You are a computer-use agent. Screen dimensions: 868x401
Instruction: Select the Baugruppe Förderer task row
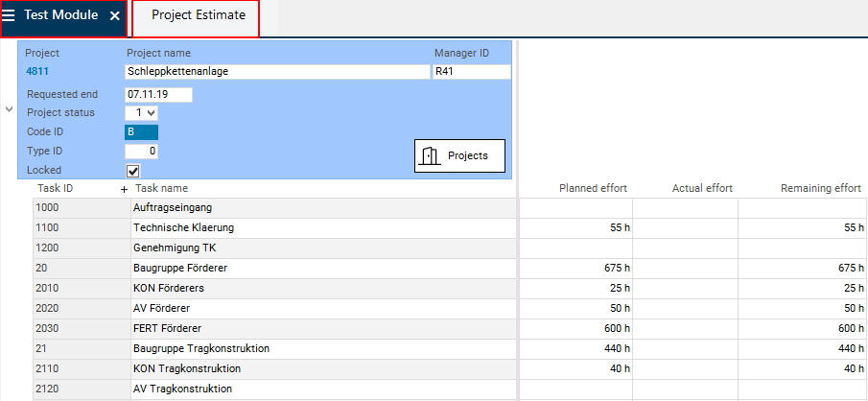click(x=179, y=268)
